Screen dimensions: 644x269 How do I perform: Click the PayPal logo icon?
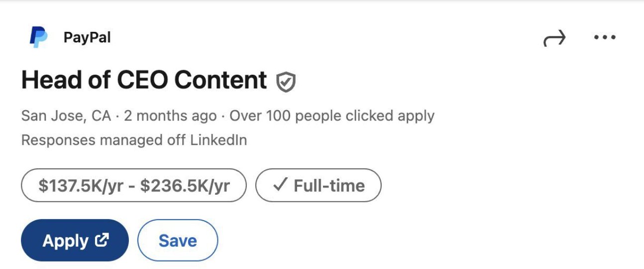pos(38,37)
